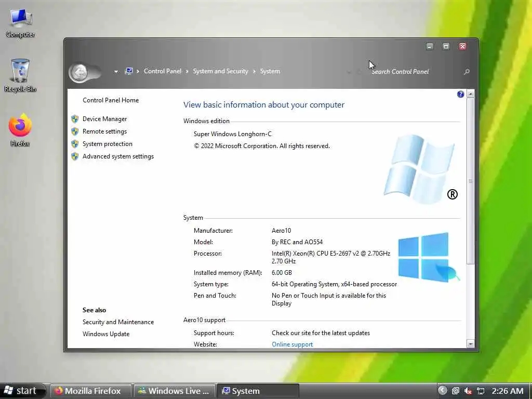
Task: Click the shield icon beside Advanced system settings
Action: [x=75, y=156]
